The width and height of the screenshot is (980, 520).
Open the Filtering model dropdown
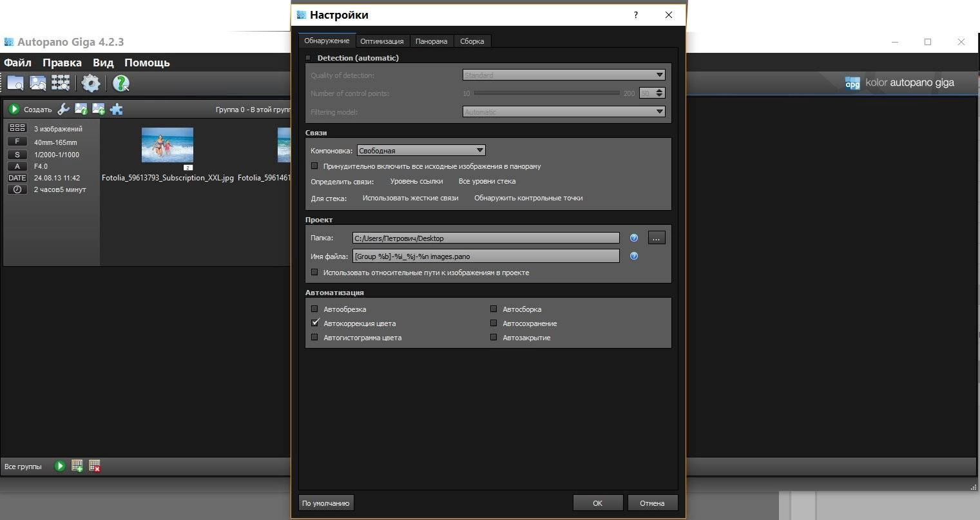pyautogui.click(x=564, y=111)
